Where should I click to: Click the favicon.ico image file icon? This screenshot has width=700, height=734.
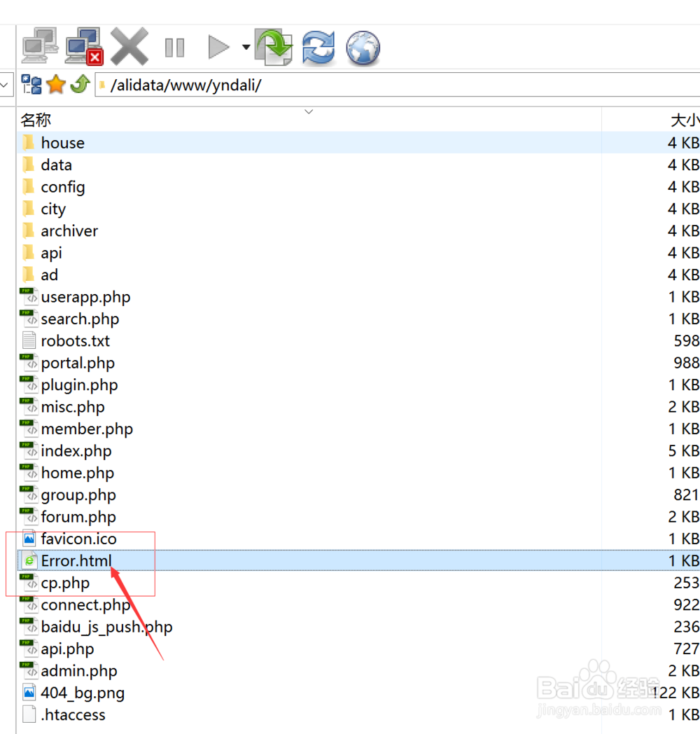point(29,539)
